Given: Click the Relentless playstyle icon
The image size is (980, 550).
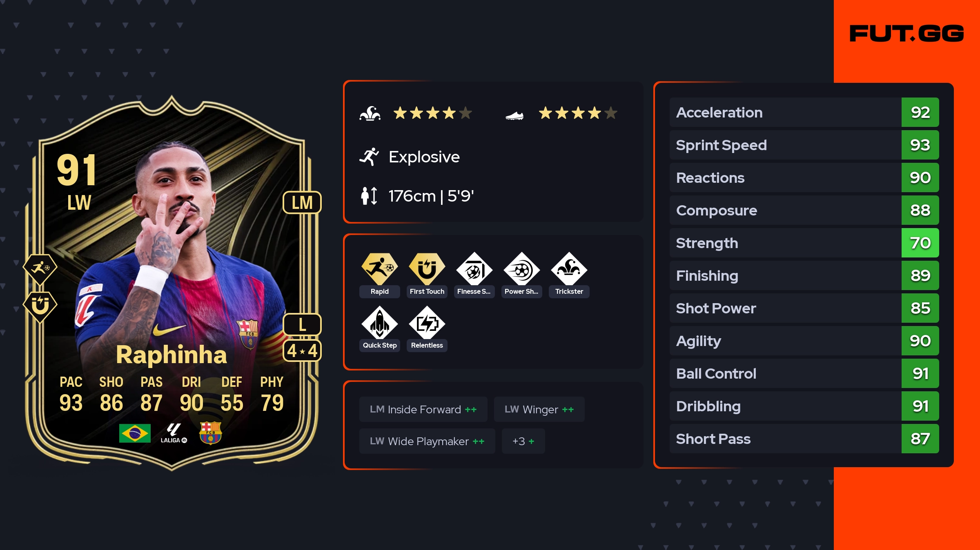Looking at the screenshot, I should click(427, 322).
